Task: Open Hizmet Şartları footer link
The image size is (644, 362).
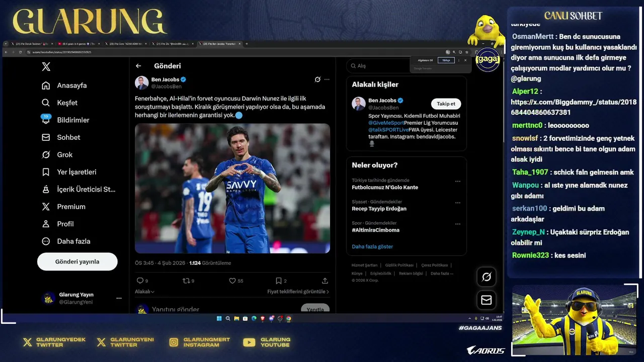Action: (x=364, y=265)
